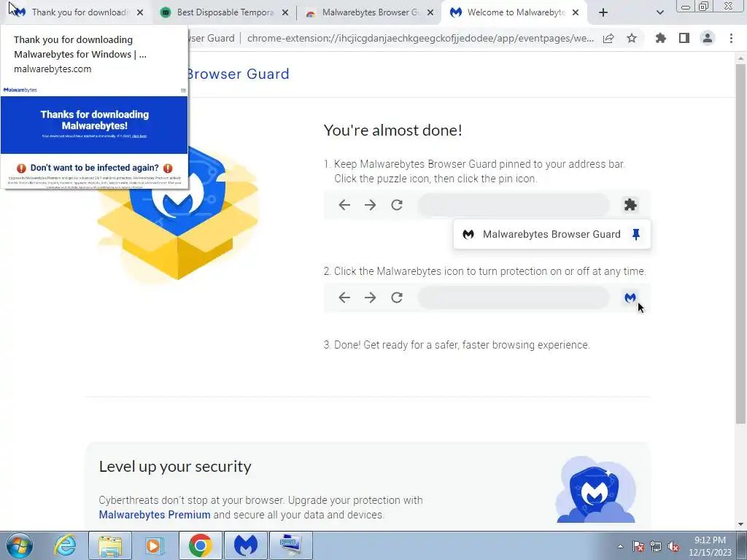Close the 'Welcome to Malwarebytes' tab
747x560 pixels.
(576, 13)
